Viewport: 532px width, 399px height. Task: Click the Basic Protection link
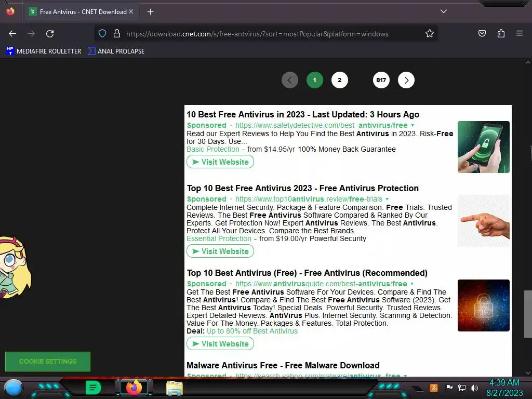click(x=212, y=149)
